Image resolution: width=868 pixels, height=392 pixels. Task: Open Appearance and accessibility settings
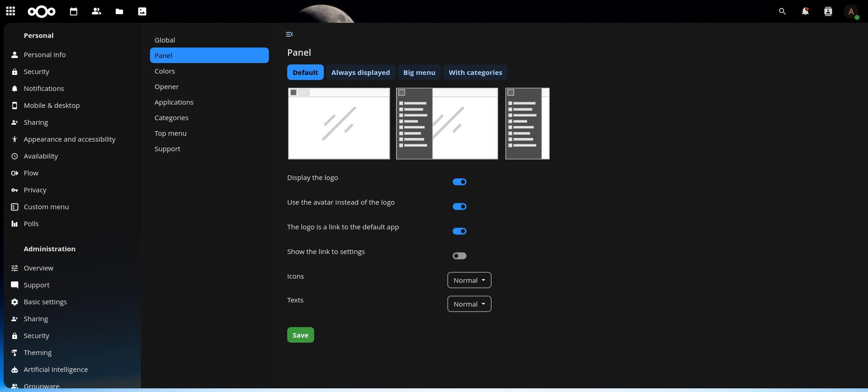pos(70,139)
